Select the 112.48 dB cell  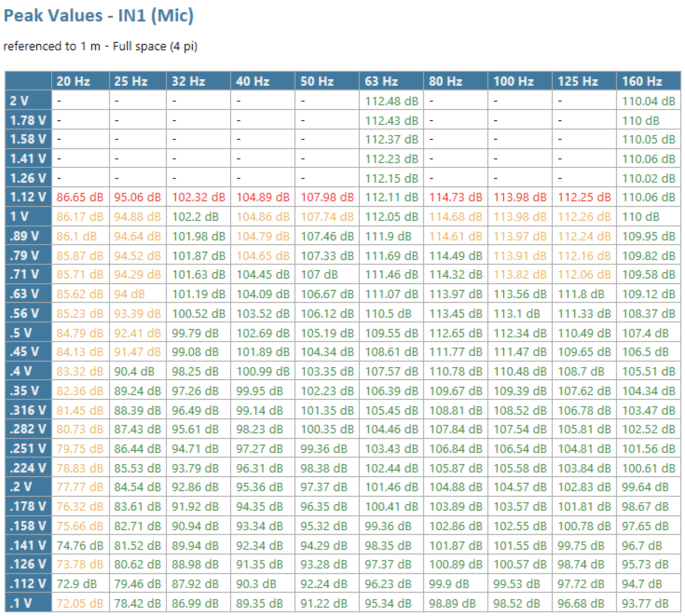point(391,101)
